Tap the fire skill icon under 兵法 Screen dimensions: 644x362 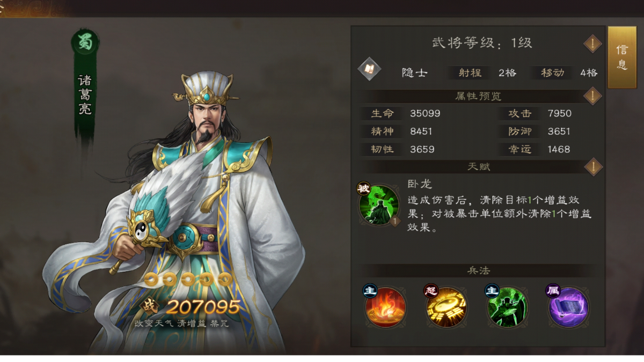[385, 306]
